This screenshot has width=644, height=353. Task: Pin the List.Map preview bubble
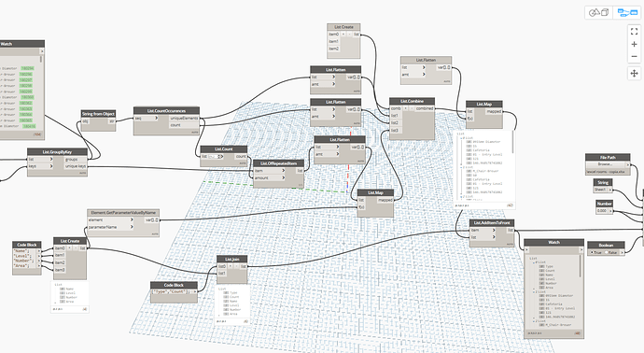pyautogui.click(x=511, y=205)
